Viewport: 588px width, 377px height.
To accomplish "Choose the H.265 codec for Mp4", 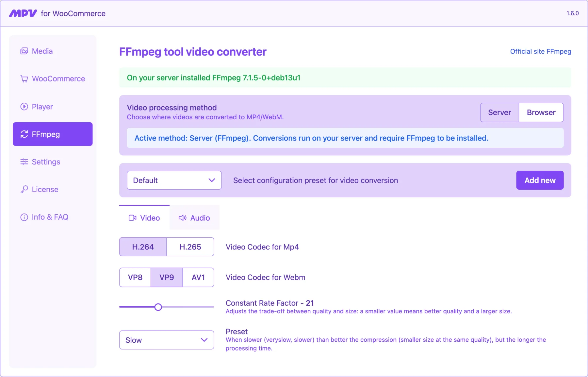I will point(190,247).
